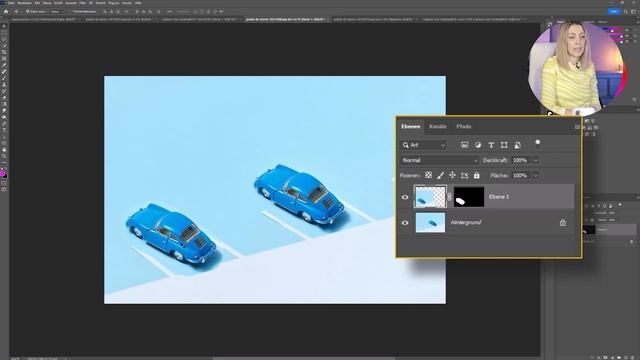Lock all attributes padlock icon
640x360 pixels.
[x=476, y=176]
